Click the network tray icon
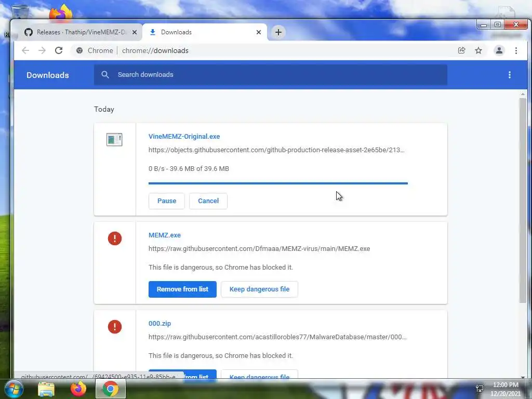 point(480,389)
